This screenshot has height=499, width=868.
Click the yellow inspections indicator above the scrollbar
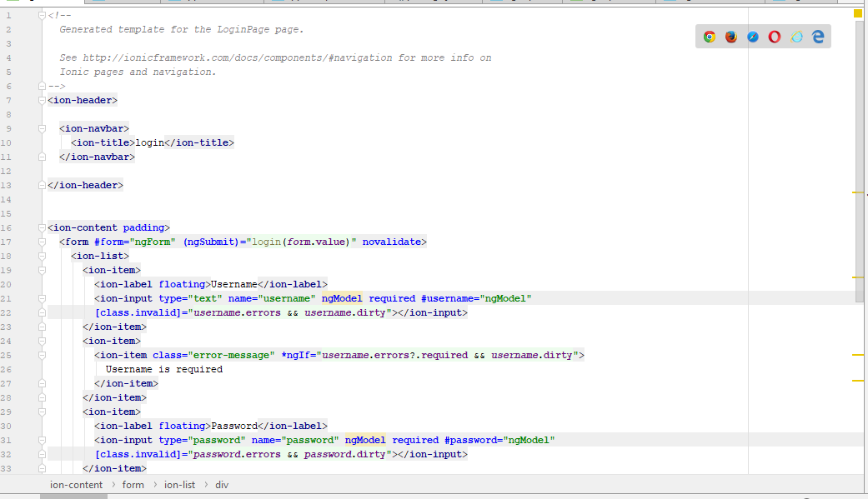[x=858, y=13]
